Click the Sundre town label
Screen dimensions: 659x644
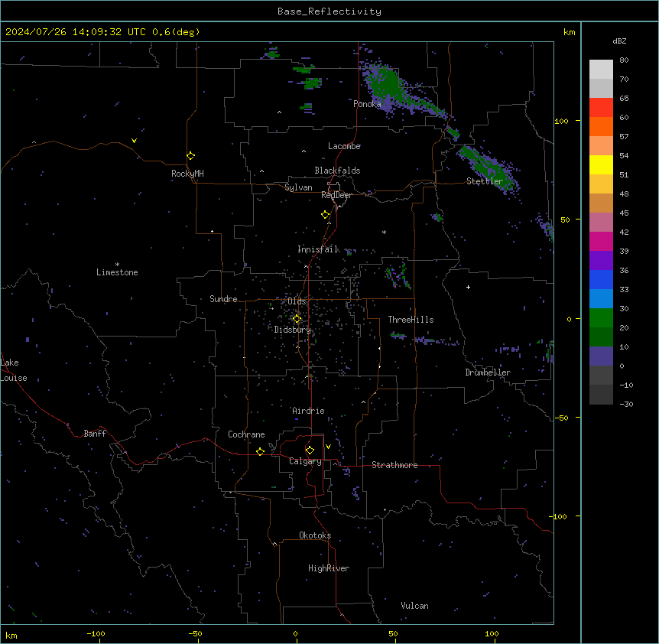[223, 299]
